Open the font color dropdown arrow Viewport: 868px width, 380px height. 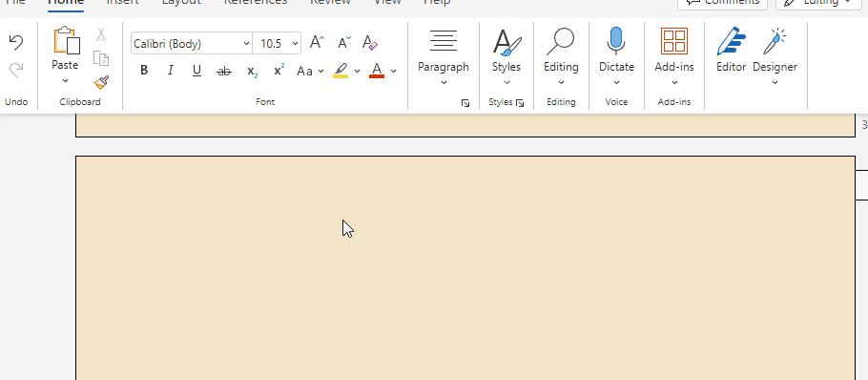click(393, 71)
